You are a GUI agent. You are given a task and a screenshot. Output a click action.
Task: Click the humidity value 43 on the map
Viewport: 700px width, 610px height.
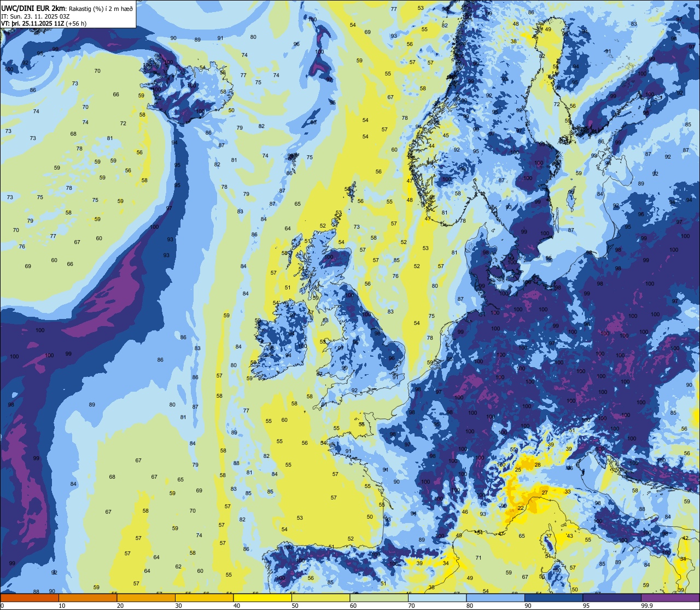[x=570, y=536]
